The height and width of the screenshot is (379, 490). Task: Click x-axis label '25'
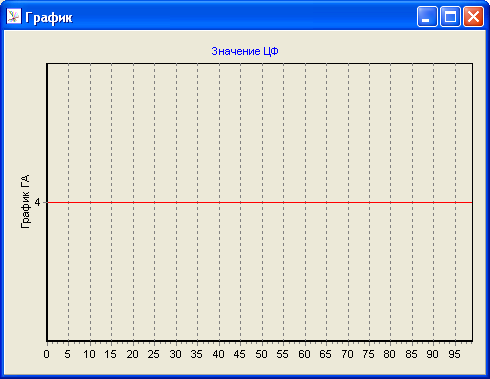(154, 354)
